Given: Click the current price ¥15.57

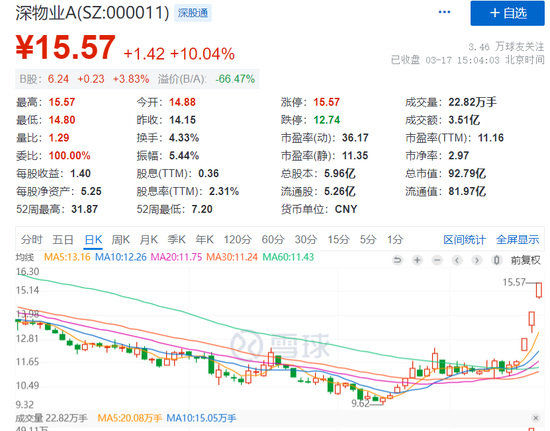Looking at the screenshot, I should 66,47.
